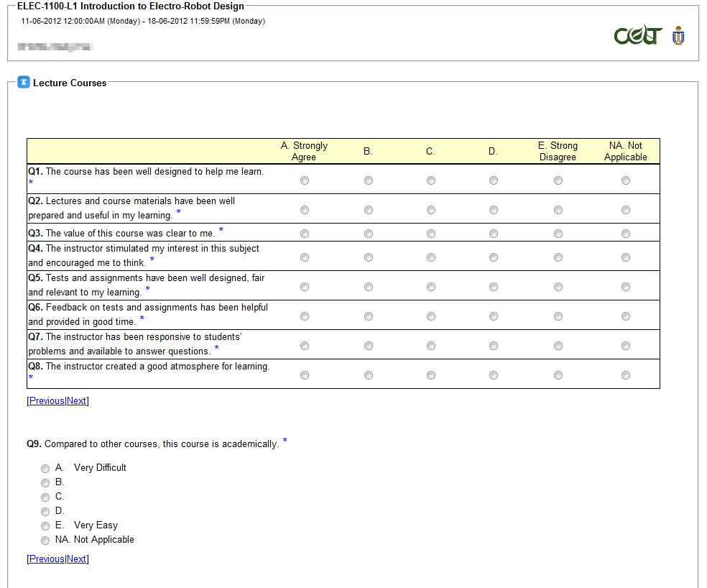Screen dimensions: 707x588
Task: Select option B for Q2
Action: 369,211
